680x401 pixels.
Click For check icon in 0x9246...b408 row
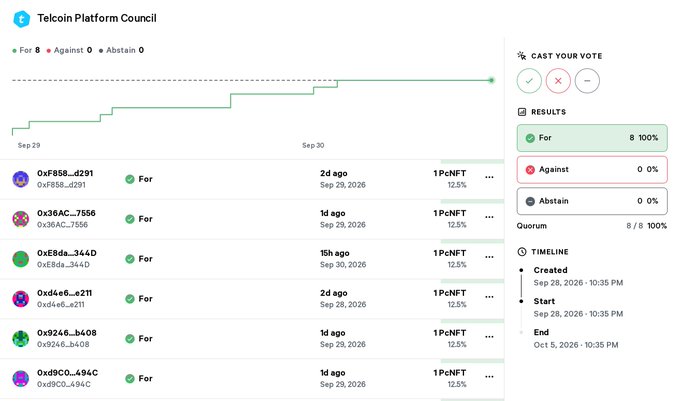(x=130, y=339)
